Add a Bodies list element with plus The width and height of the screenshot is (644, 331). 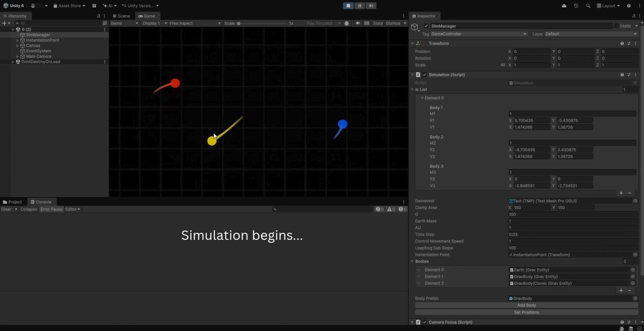pyautogui.click(x=621, y=290)
